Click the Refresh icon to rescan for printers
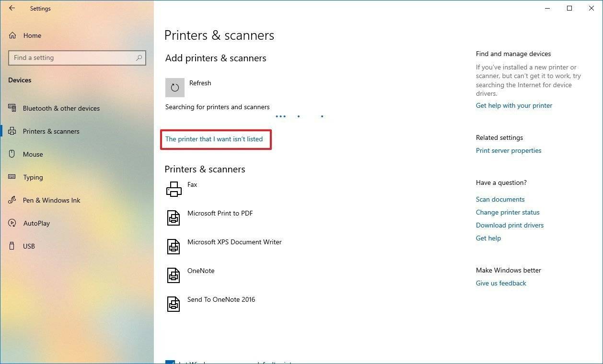The image size is (603, 364). click(174, 87)
